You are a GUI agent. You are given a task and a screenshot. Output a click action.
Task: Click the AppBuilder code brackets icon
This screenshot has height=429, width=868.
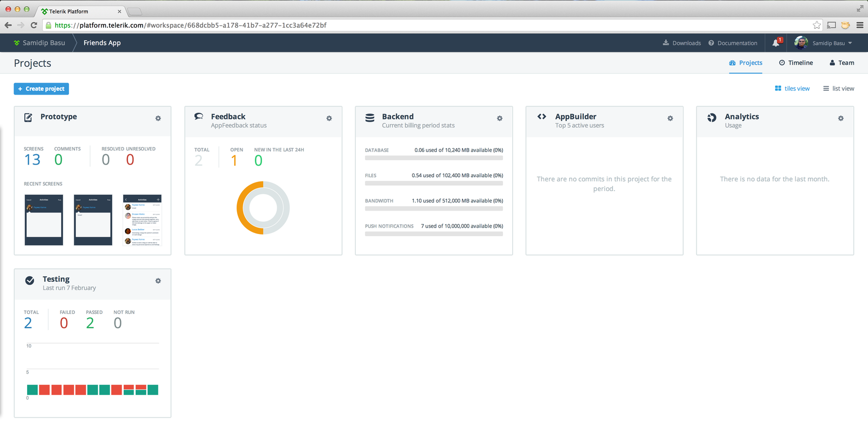[x=541, y=116]
